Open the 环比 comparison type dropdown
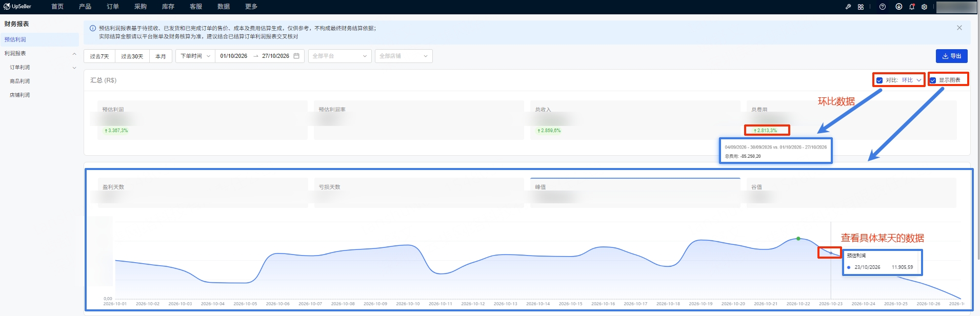 click(x=912, y=80)
